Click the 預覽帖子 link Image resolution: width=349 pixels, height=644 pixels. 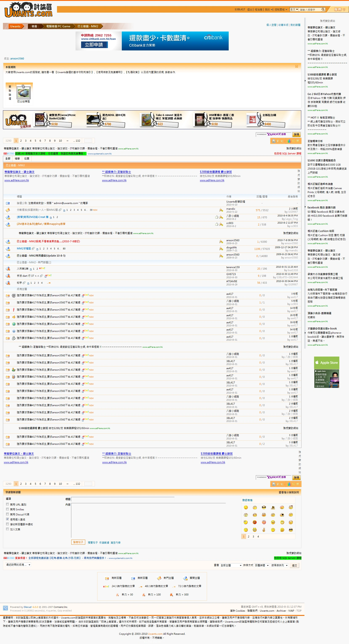point(93,543)
